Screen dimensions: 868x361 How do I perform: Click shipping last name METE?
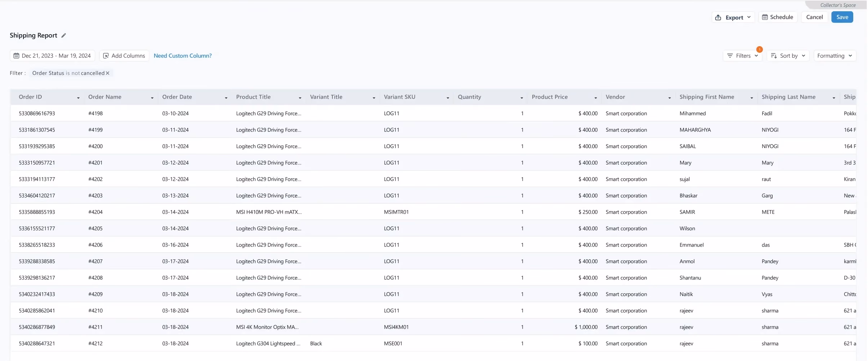(x=768, y=212)
